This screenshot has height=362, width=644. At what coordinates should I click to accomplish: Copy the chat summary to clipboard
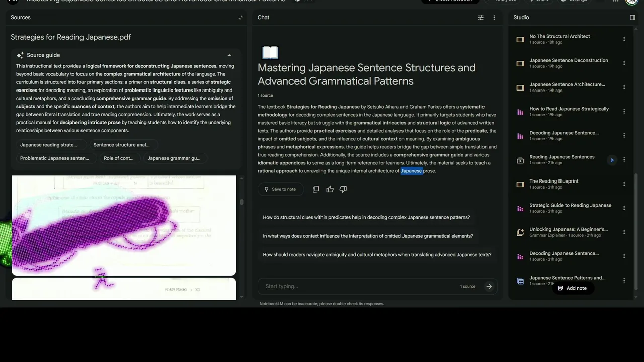316,189
